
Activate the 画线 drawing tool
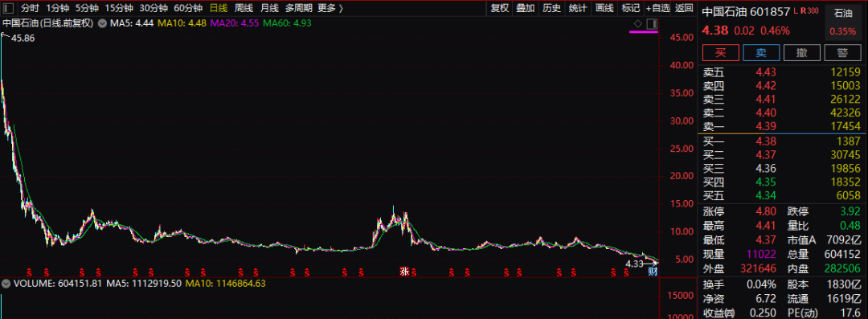pos(604,8)
